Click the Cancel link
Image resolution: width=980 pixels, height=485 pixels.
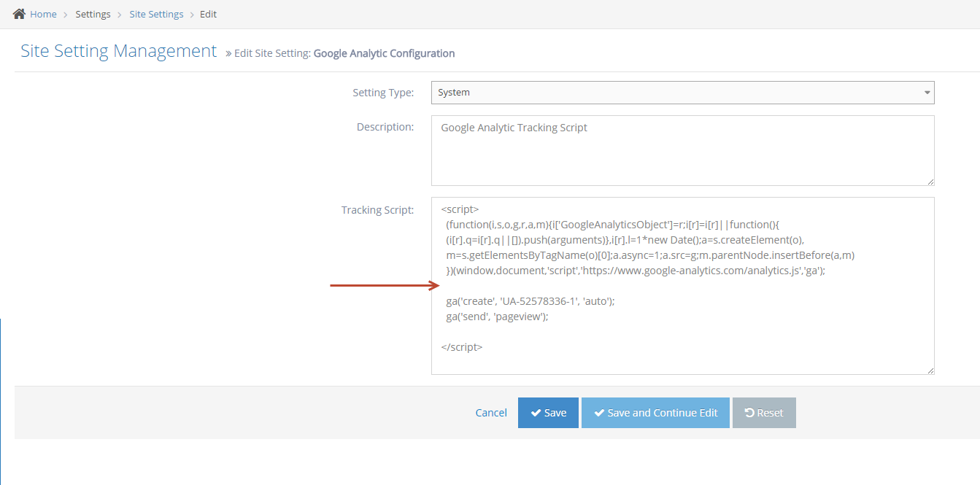490,412
